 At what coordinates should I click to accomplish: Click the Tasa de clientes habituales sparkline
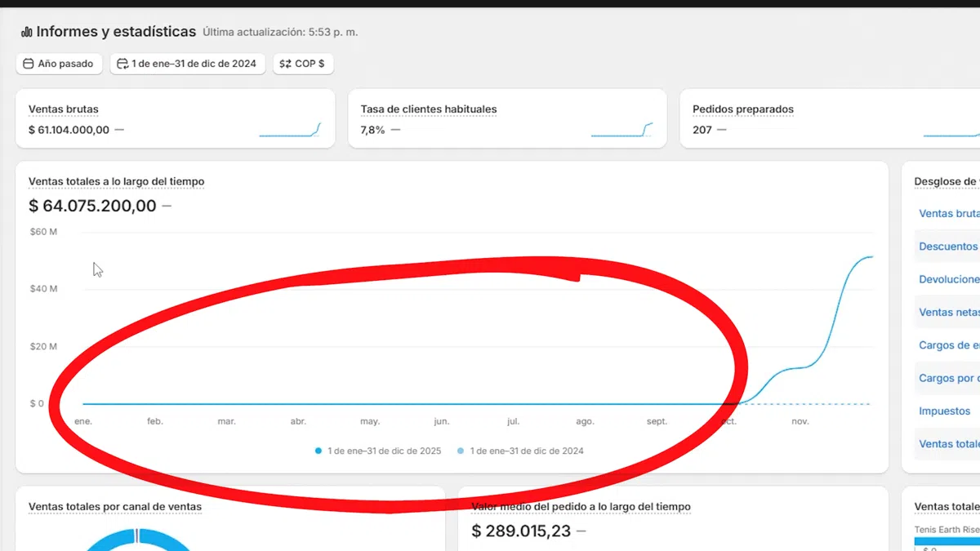[622, 130]
